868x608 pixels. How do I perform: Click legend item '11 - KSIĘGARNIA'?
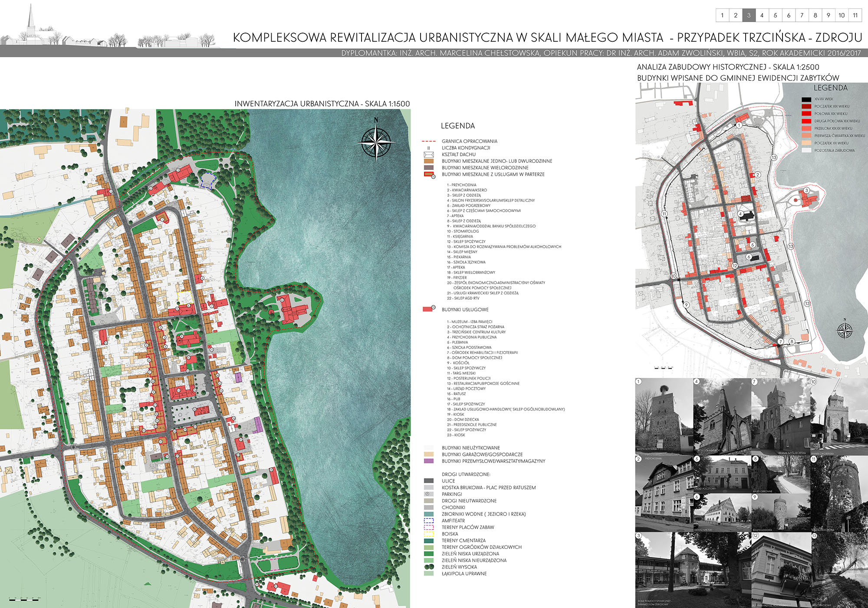[460, 236]
